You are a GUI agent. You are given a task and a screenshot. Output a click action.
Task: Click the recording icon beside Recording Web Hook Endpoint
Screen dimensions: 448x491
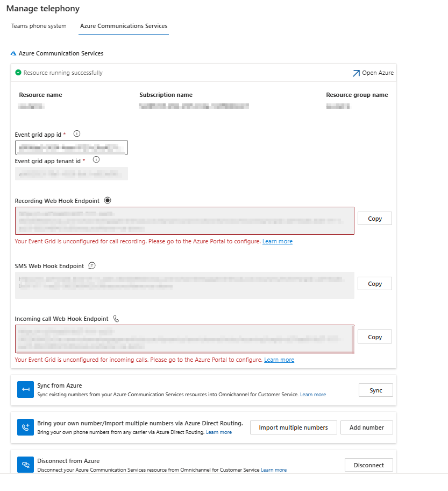108,200
